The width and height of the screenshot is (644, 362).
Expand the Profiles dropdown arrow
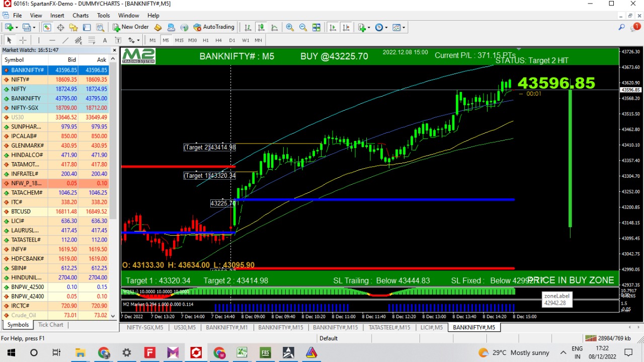[x=34, y=27]
